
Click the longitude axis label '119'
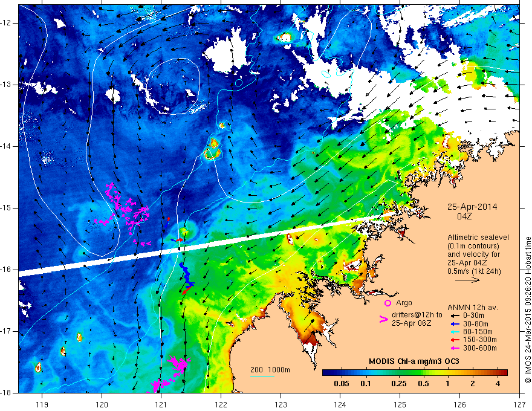(x=42, y=405)
